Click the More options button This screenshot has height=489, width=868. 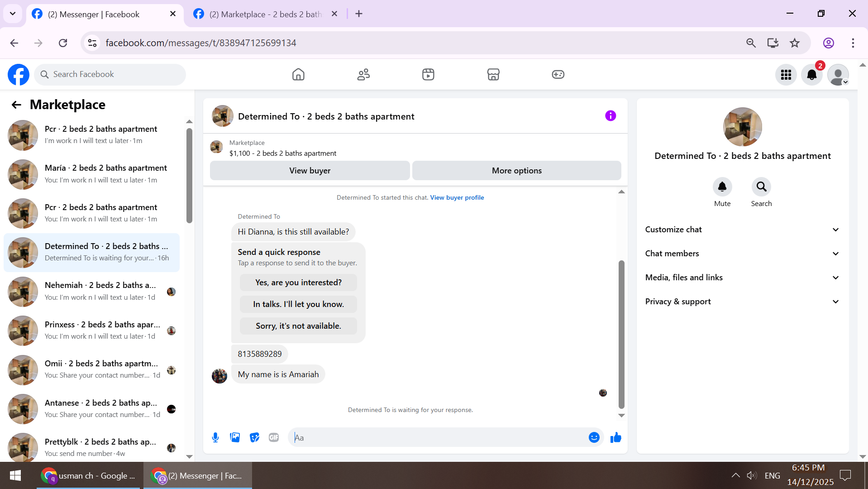(x=516, y=171)
